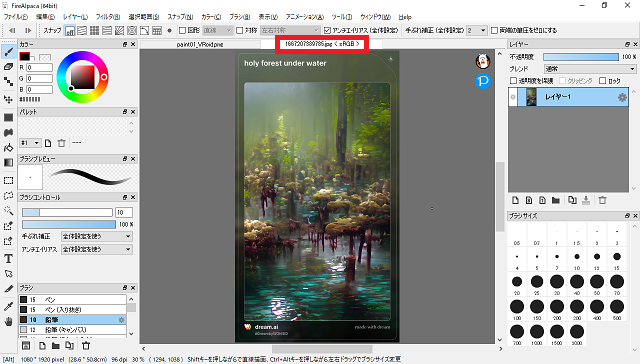
Task: Choose the Hand pan tool
Action: pyautogui.click(x=8, y=322)
